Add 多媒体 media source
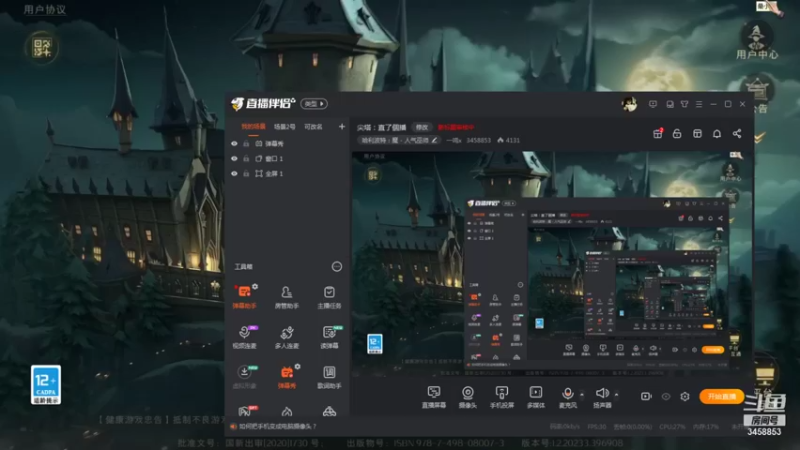The width and height of the screenshot is (800, 450). tap(536, 396)
